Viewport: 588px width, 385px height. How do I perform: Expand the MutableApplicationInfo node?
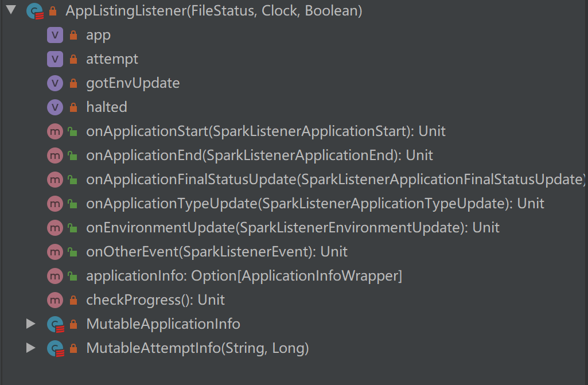(x=30, y=324)
